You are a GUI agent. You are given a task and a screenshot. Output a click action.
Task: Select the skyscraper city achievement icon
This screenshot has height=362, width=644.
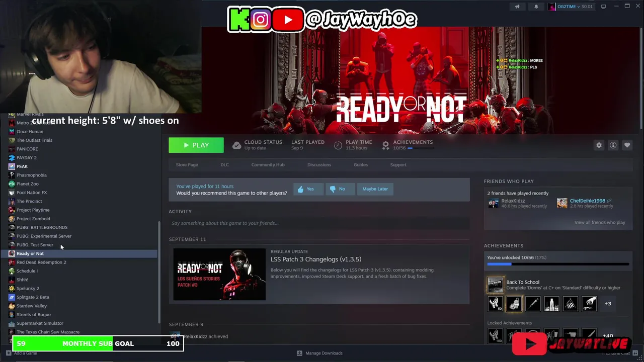pyautogui.click(x=552, y=304)
